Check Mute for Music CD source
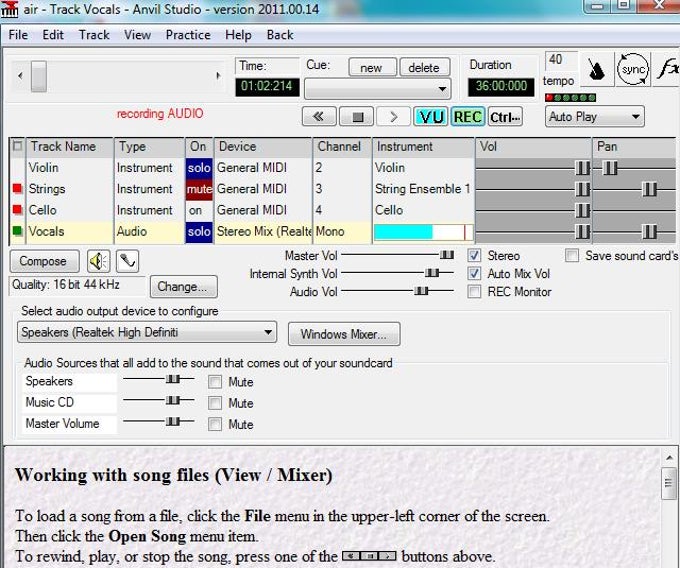The height and width of the screenshot is (568, 680). pos(215,403)
